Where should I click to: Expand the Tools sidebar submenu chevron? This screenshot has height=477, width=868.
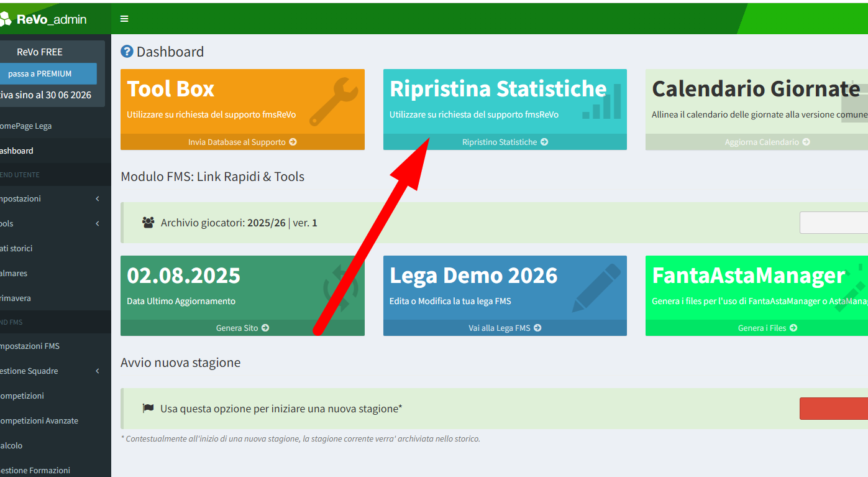(x=98, y=223)
